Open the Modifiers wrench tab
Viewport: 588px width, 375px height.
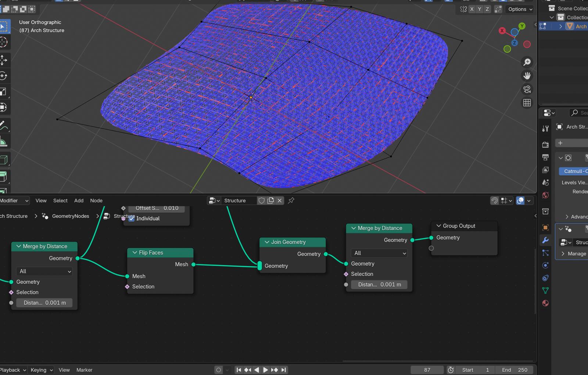[x=545, y=240]
